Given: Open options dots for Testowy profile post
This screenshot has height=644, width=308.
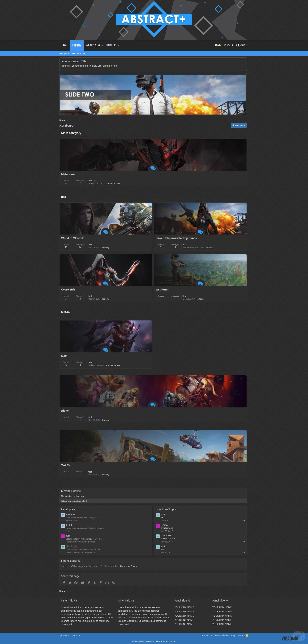Looking at the screenshot, I should (x=244, y=531).
